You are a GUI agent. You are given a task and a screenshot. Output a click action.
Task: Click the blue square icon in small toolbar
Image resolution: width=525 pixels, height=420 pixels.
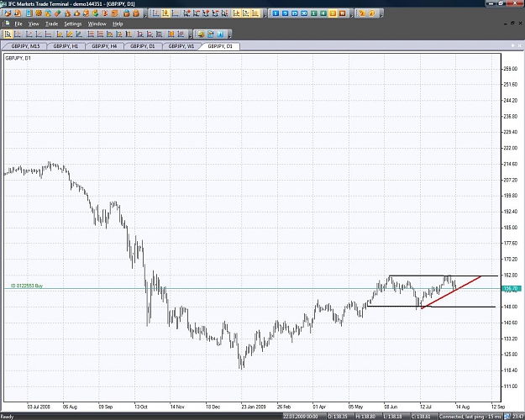220,34
